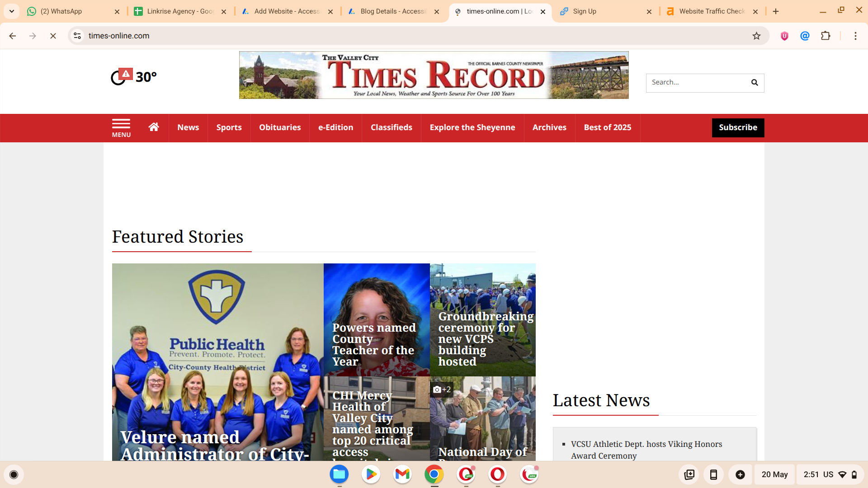Click the Times Record banner logo
The image size is (868, 488).
pos(434,75)
